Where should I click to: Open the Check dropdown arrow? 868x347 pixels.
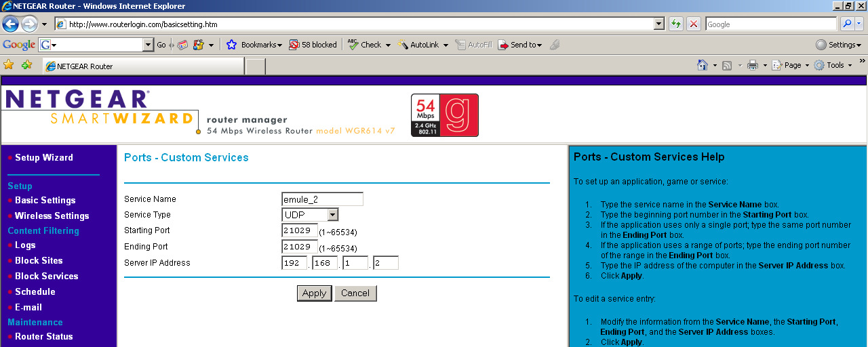(388, 45)
